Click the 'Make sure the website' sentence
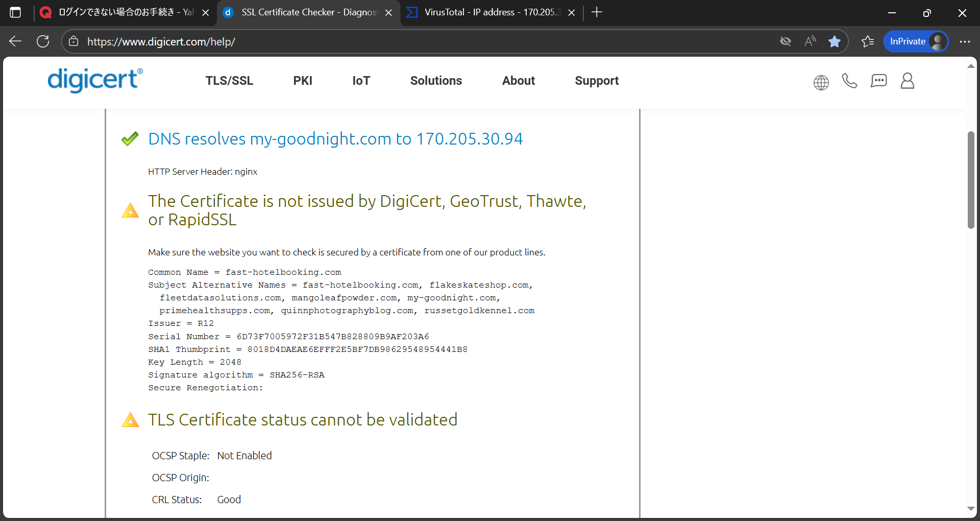The image size is (980, 521). 347,252
